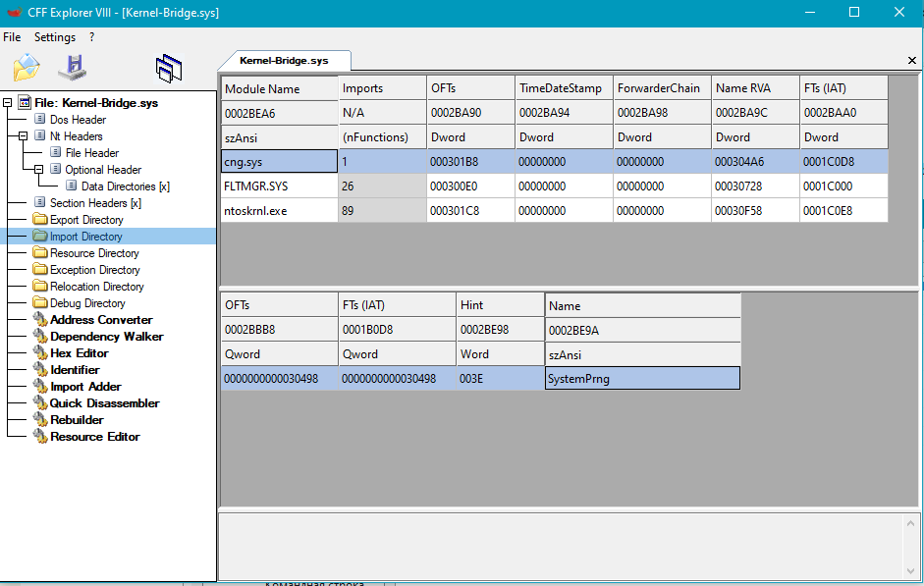Click the Quick Disassembler tool icon
924x586 pixels.
pos(40,403)
